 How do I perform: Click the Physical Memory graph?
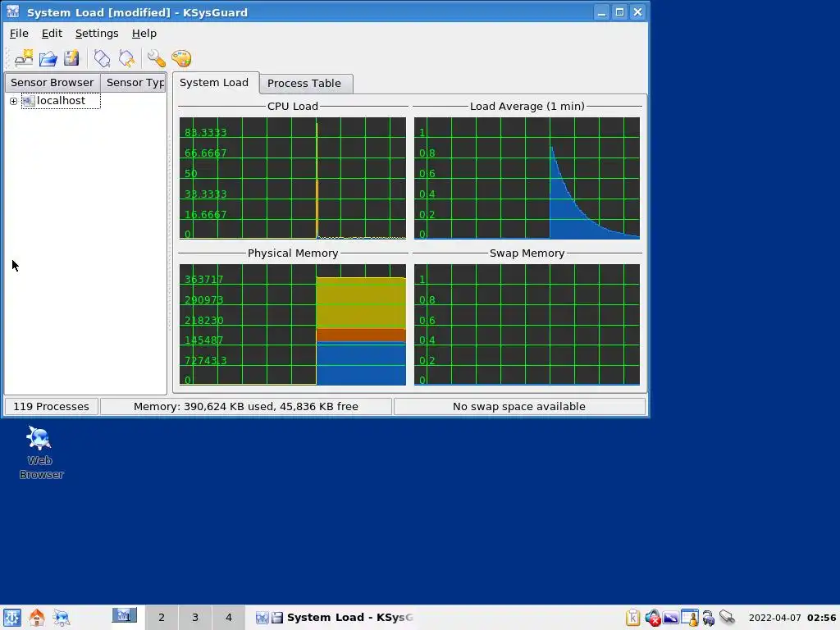[293, 325]
